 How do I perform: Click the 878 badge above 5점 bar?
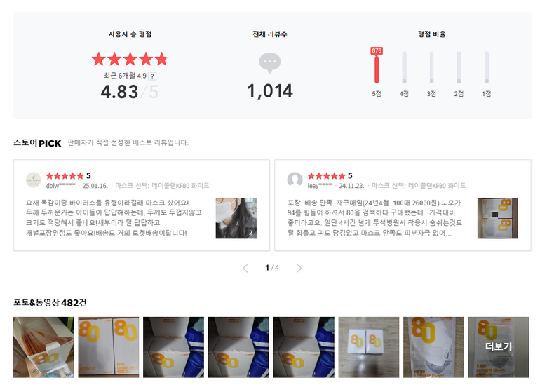click(377, 50)
